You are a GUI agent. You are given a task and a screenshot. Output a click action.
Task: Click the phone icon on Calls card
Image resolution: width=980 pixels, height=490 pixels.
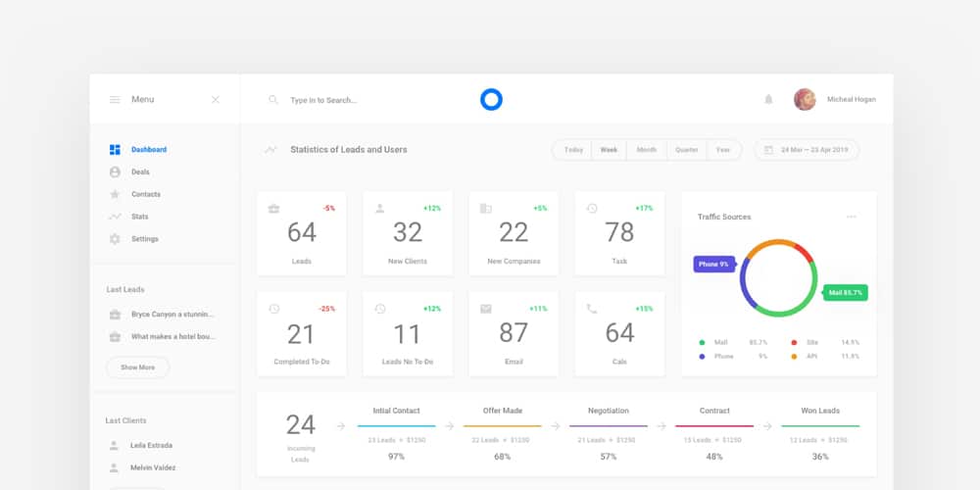592,309
